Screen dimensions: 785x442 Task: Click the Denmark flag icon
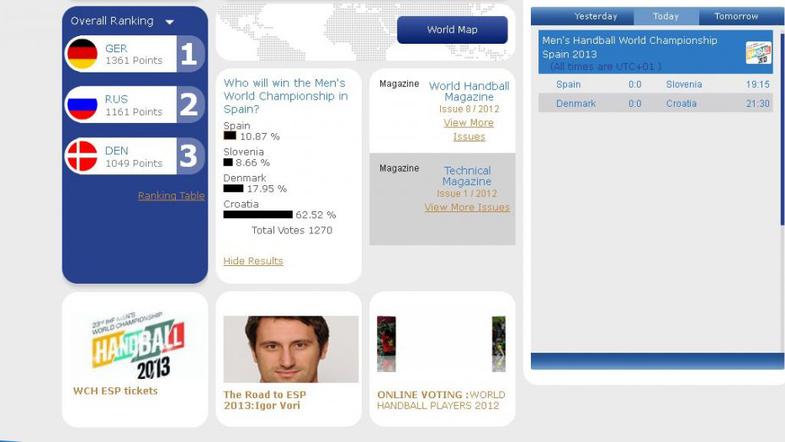click(x=82, y=156)
